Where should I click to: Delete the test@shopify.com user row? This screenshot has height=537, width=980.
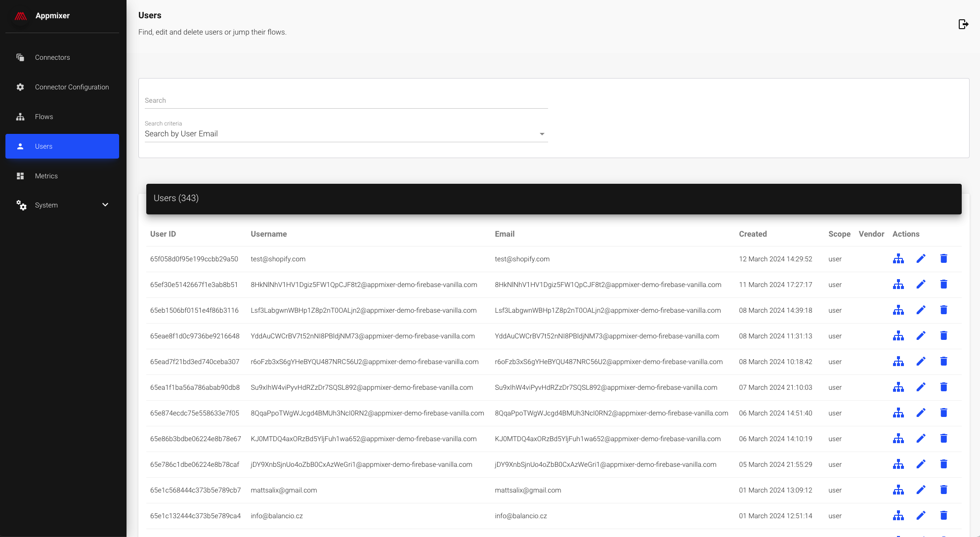pyautogui.click(x=943, y=259)
